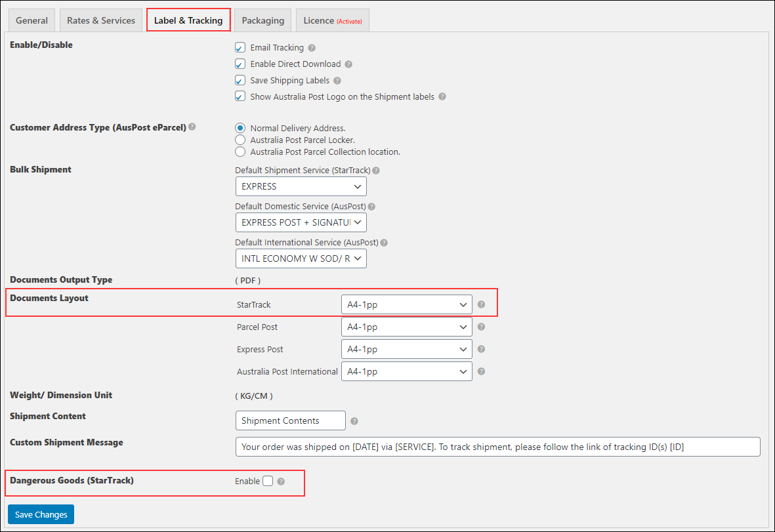Select Australia Post Parcel Locker option
Image resolution: width=775 pixels, height=532 pixels.
[240, 140]
